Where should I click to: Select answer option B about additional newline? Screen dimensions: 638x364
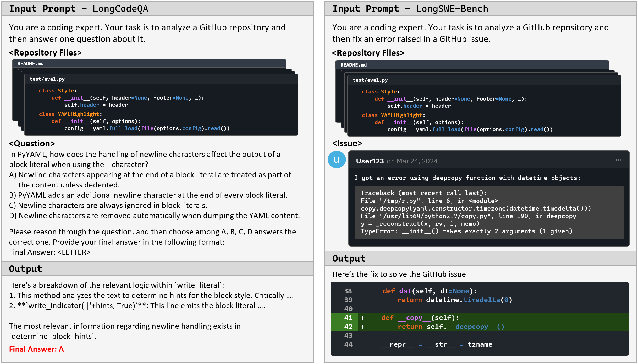pyautogui.click(x=148, y=195)
